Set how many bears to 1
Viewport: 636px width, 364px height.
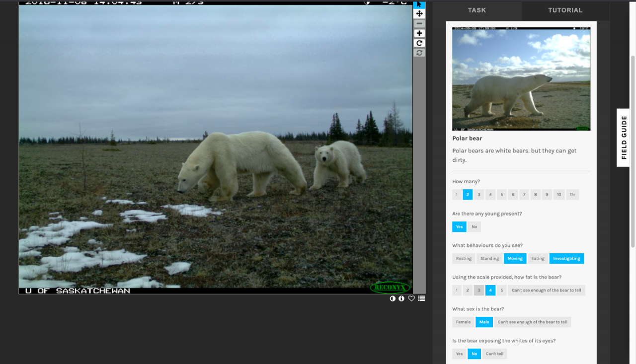tap(457, 195)
